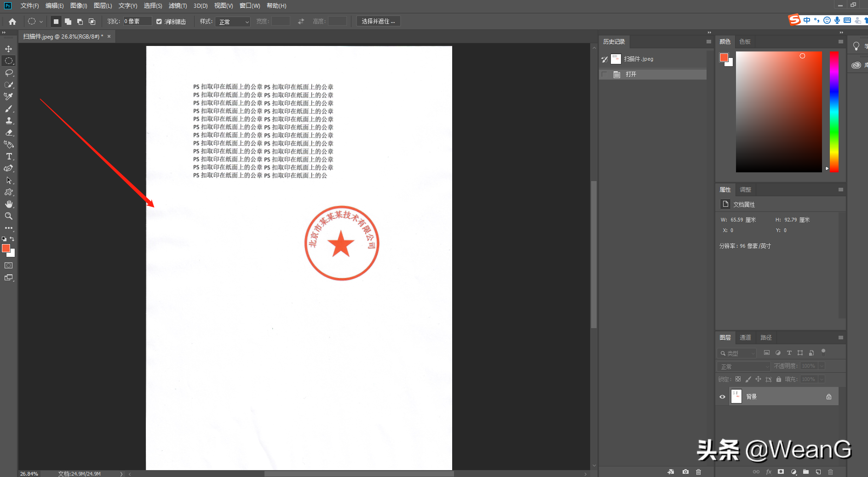Screen dimensions: 868x477
Task: Select the 打开 history state
Action: (653, 74)
